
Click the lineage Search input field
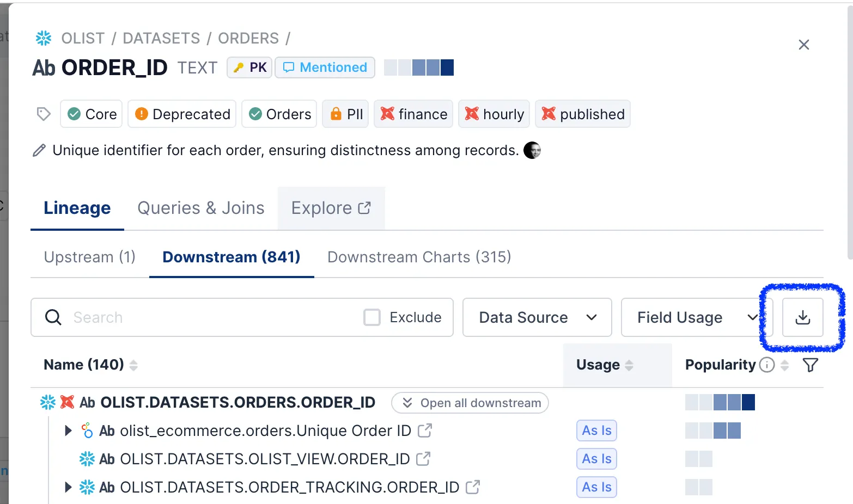(x=212, y=317)
